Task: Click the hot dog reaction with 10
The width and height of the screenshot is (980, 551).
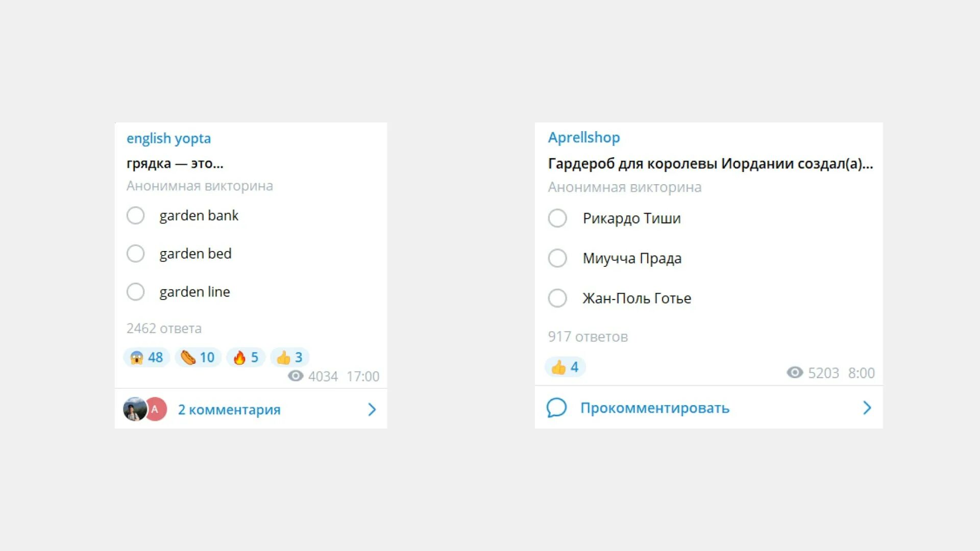Action: coord(198,357)
